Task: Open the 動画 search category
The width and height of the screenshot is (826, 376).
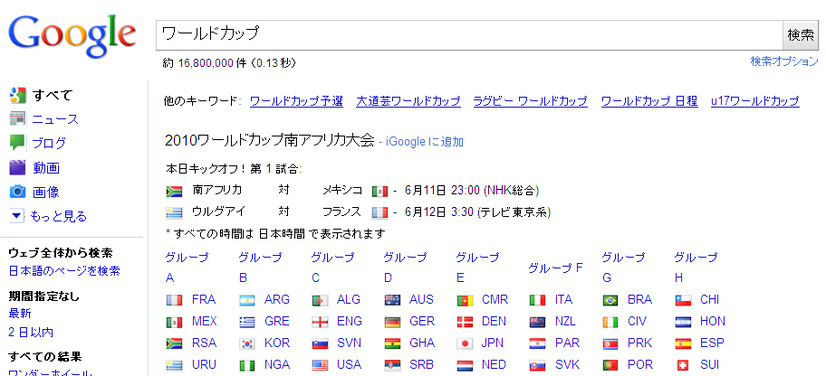Action: 46,168
